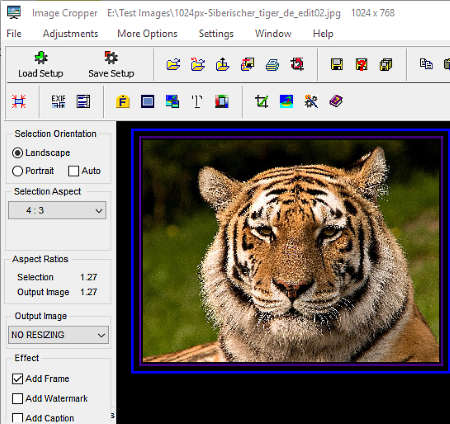This screenshot has width=450, height=424.
Task: Select the Landscape orientation radio button
Action: tap(17, 153)
